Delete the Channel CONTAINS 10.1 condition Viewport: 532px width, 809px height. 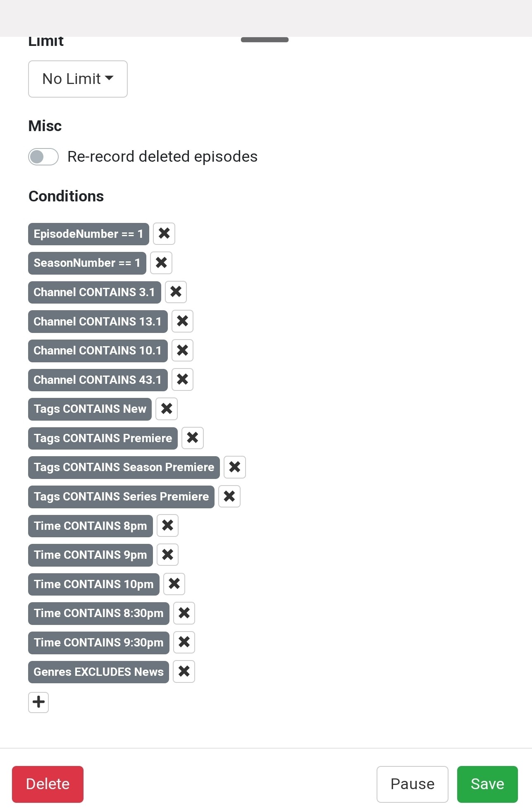click(x=182, y=350)
